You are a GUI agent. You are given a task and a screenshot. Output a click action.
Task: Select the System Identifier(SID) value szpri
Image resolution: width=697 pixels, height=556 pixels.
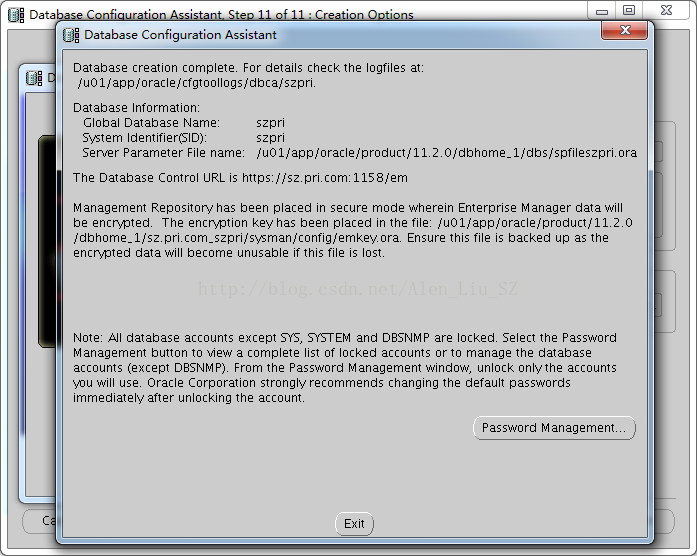click(270, 138)
